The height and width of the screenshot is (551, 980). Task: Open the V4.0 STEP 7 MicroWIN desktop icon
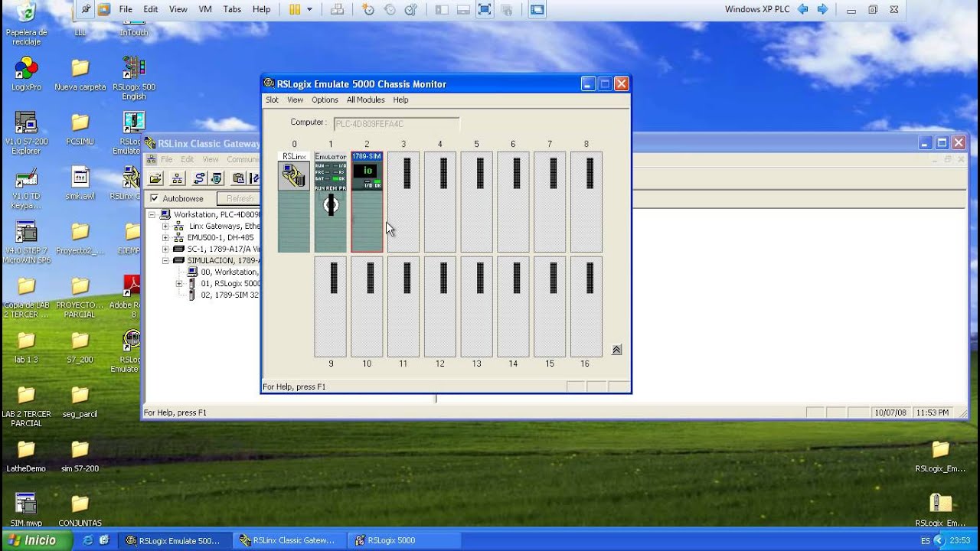coord(26,243)
